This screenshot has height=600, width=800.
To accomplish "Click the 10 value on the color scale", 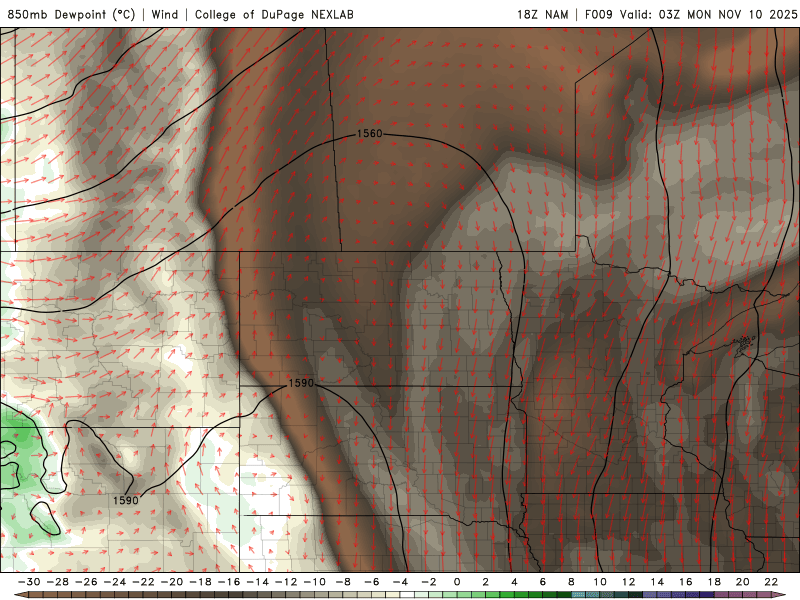I will [x=600, y=582].
